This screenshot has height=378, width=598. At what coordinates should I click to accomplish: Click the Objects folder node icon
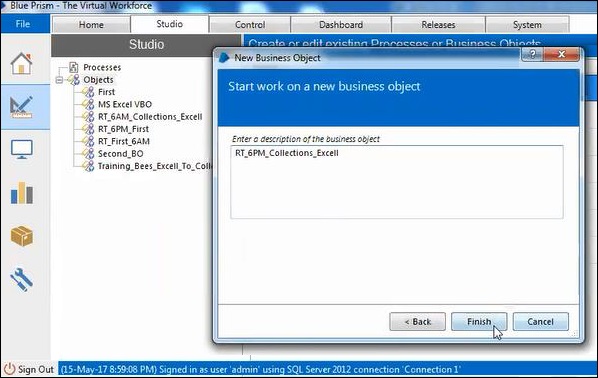tap(74, 80)
